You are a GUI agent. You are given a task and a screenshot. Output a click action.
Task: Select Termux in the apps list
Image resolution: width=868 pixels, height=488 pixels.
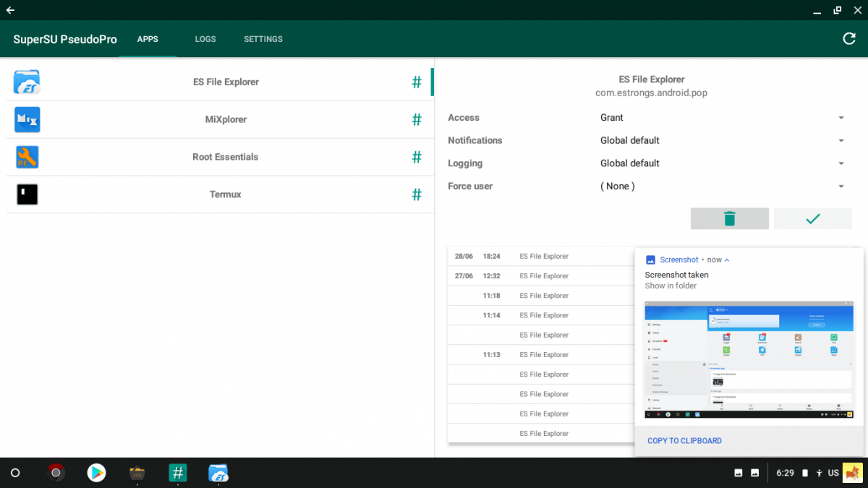pos(226,194)
